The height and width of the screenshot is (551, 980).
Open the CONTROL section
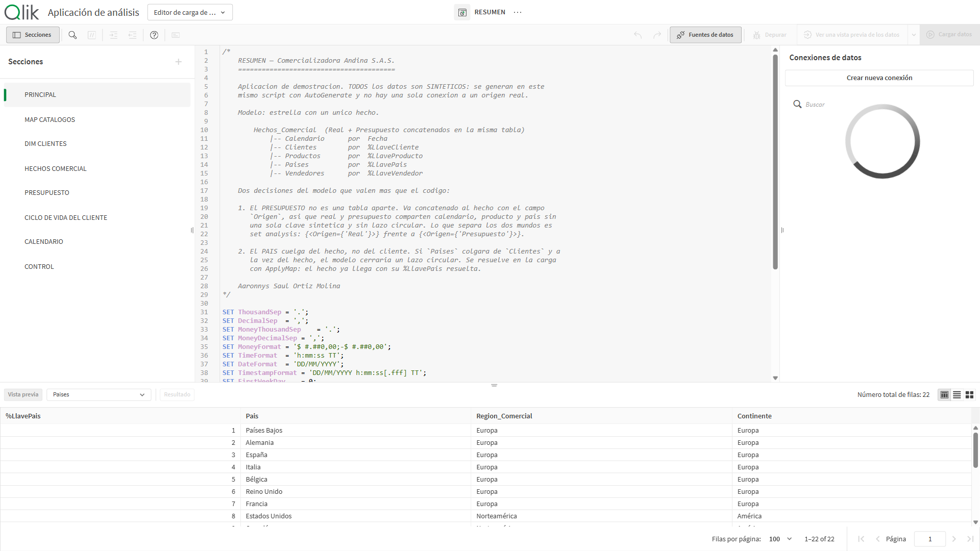tap(97, 266)
